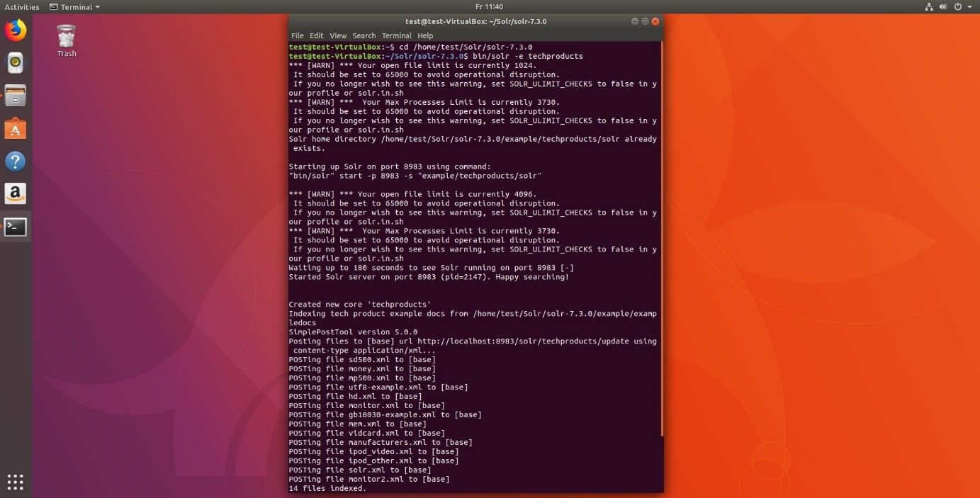Open the Help menu
Image resolution: width=980 pixels, height=498 pixels.
[x=425, y=35]
